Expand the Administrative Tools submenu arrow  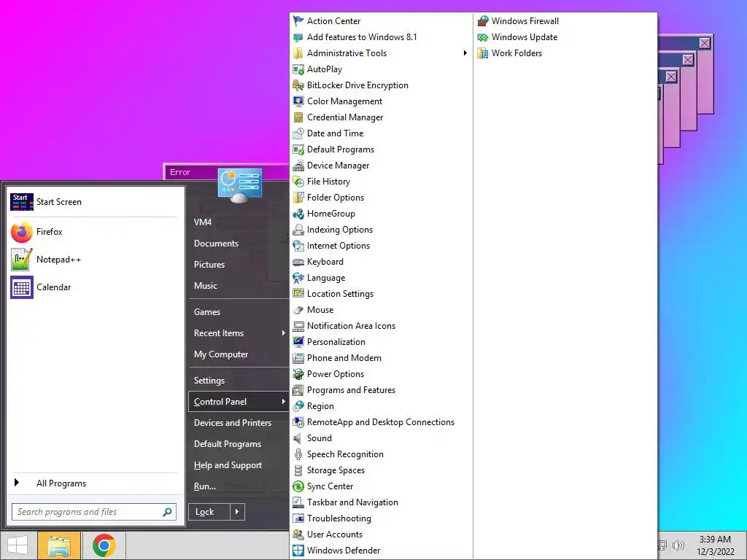click(x=465, y=52)
